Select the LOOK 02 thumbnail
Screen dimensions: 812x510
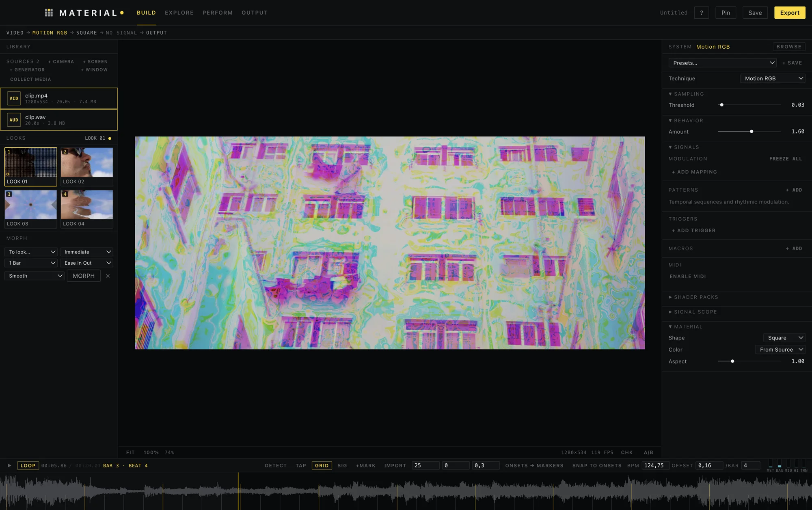tap(86, 166)
